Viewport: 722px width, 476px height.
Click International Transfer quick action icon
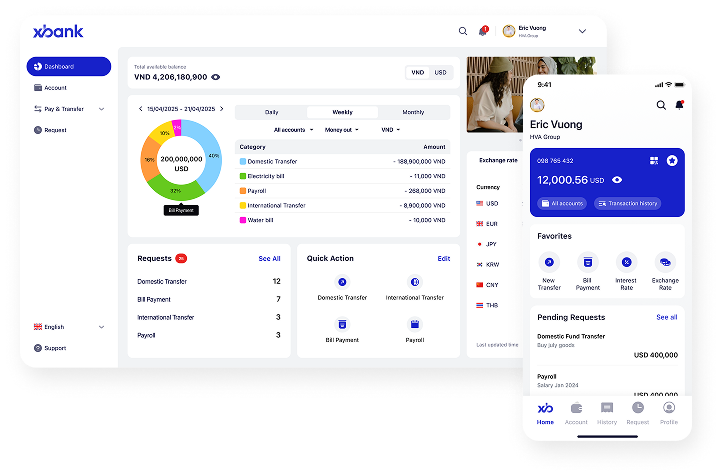(x=415, y=282)
